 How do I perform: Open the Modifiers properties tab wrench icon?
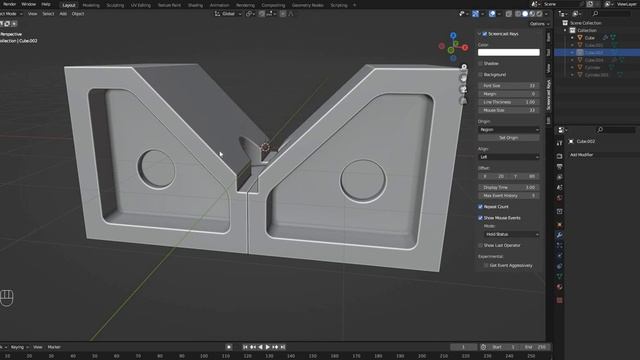560,235
